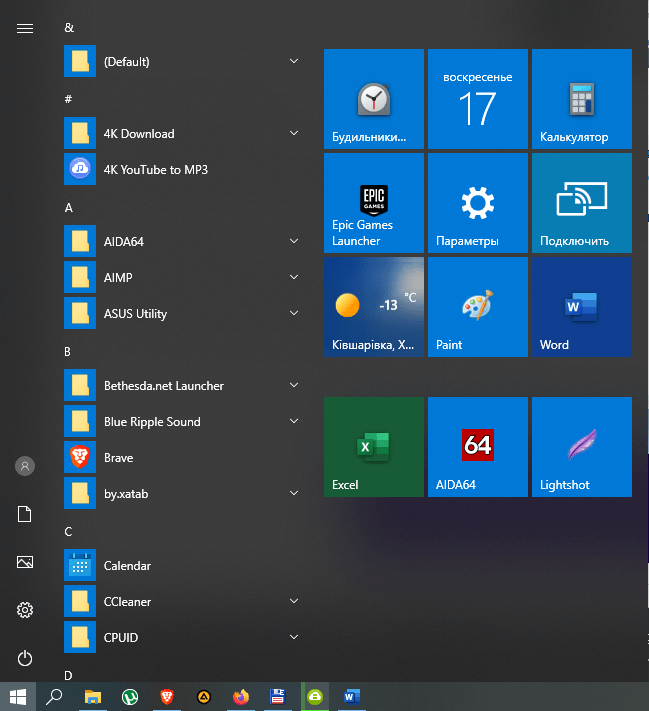Screen dimensions: 649x711
Task: Launch the Lightshot tile
Action: pyautogui.click(x=581, y=447)
